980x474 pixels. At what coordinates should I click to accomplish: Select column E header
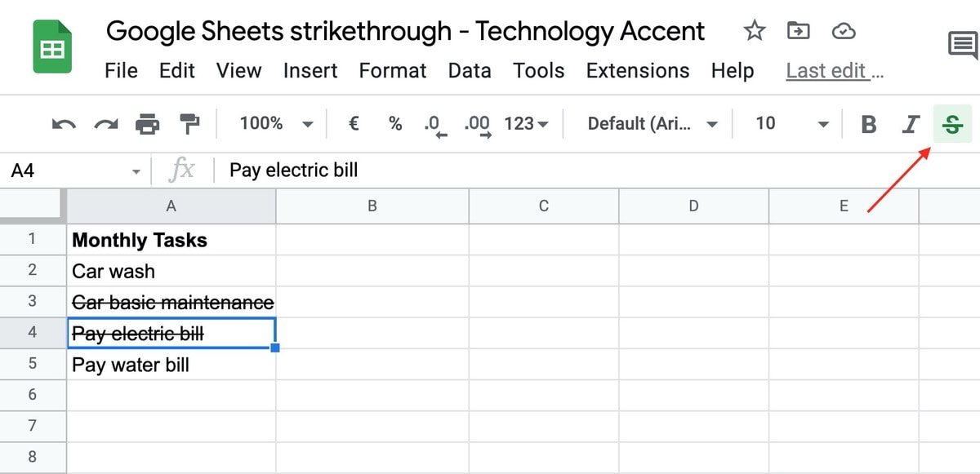tap(844, 206)
